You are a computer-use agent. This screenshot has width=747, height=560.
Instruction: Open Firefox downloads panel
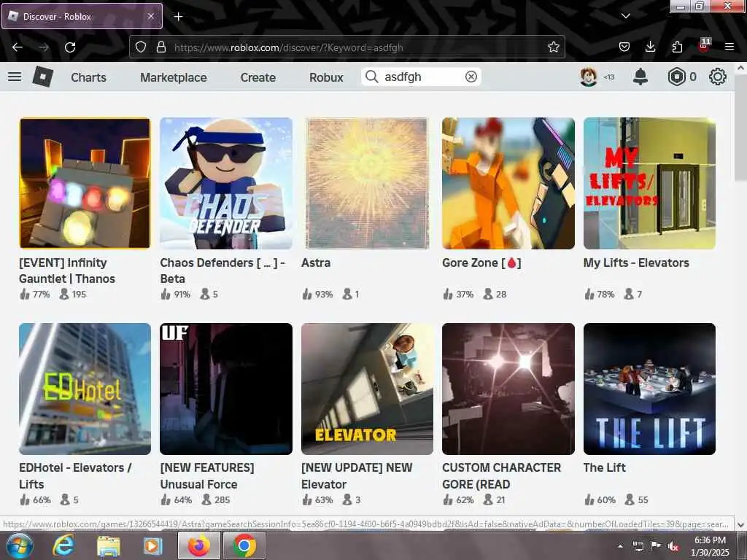click(650, 47)
